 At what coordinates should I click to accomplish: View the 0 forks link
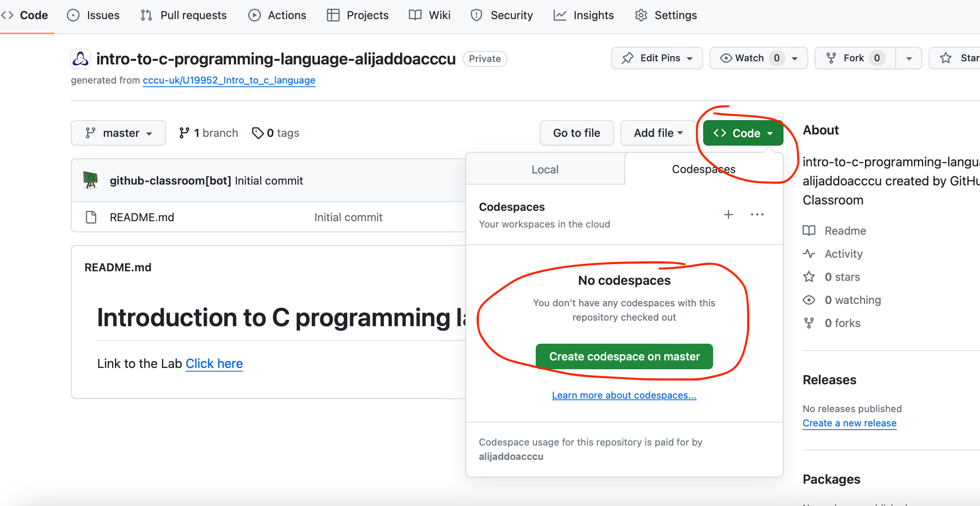coord(832,323)
